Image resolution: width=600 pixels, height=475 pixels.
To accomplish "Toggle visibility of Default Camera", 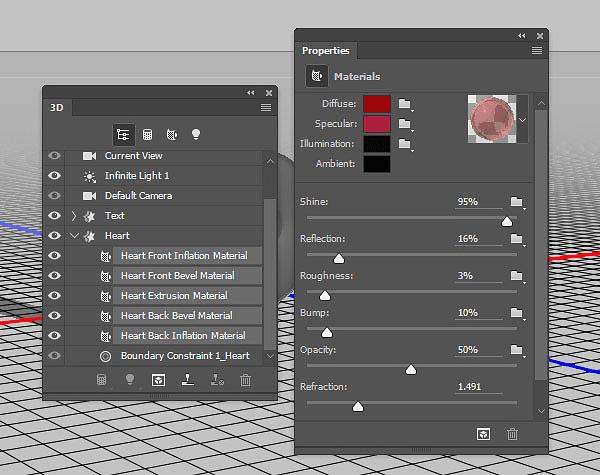I will coord(54,196).
